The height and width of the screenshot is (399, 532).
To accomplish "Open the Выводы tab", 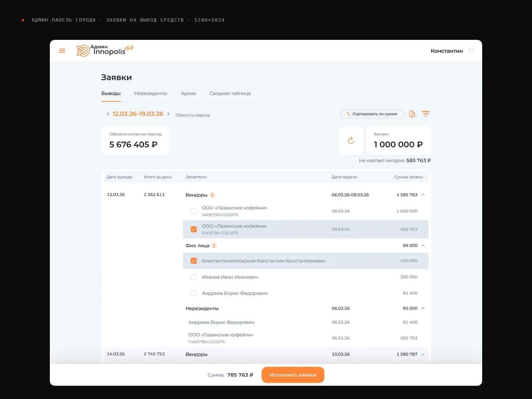I will click(x=111, y=93).
